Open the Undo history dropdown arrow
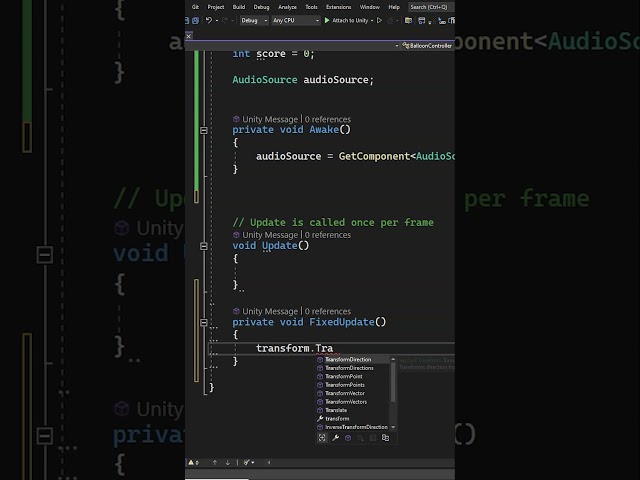The height and width of the screenshot is (480, 640). [217, 20]
